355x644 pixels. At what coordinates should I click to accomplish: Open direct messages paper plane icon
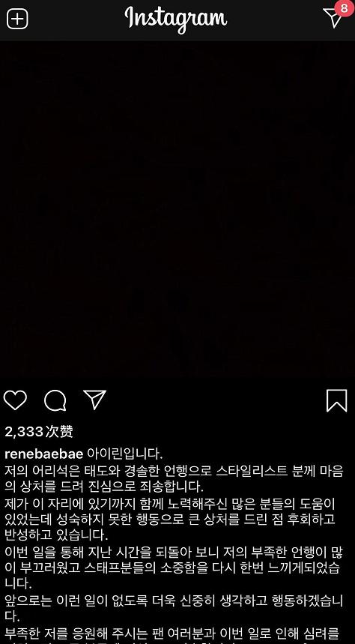tap(333, 18)
